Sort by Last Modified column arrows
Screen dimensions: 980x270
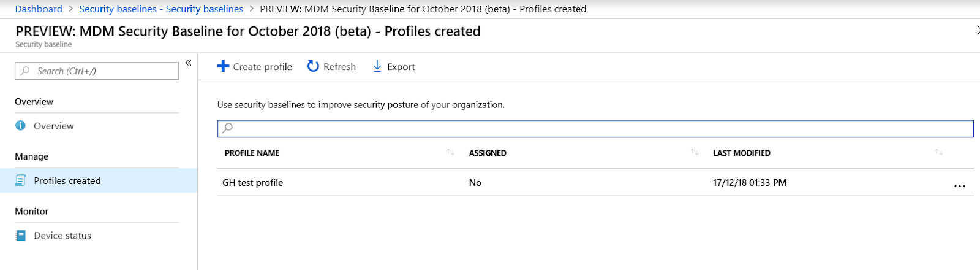[x=938, y=152]
